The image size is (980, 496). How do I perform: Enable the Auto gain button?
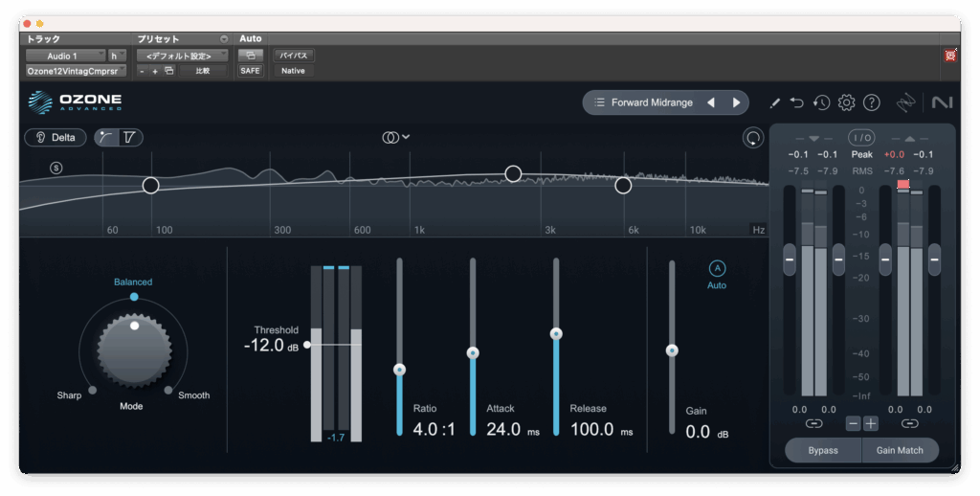coord(717,269)
